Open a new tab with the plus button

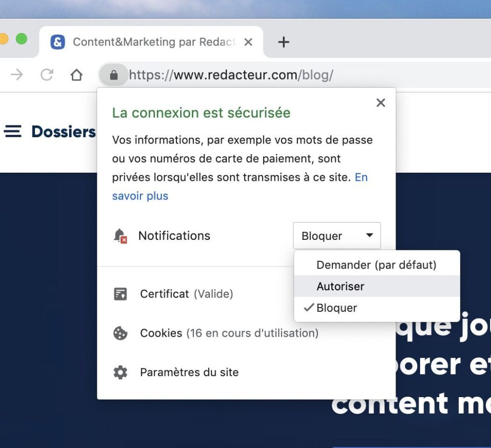click(x=283, y=42)
